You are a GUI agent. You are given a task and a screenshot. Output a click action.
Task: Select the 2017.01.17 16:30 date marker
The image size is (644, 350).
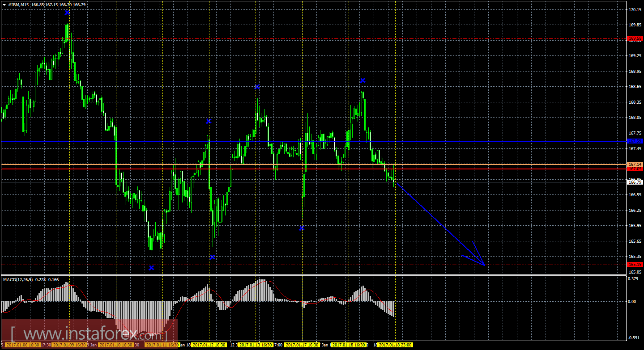302,345
